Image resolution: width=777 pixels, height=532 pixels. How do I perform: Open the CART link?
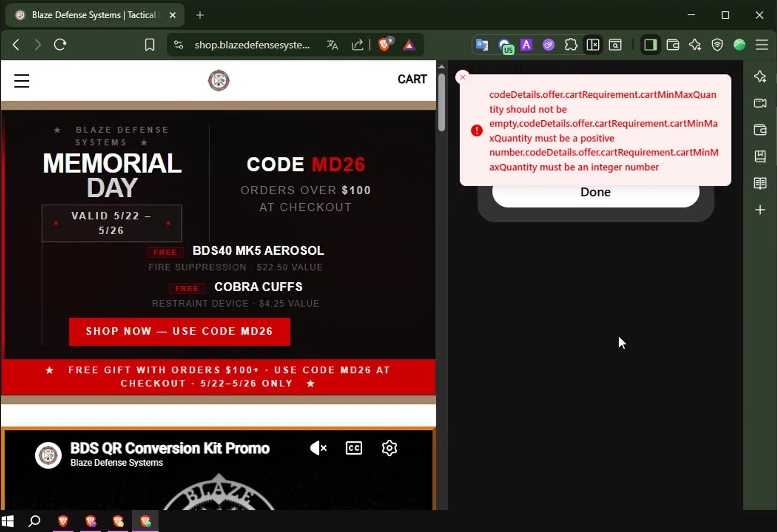point(412,79)
